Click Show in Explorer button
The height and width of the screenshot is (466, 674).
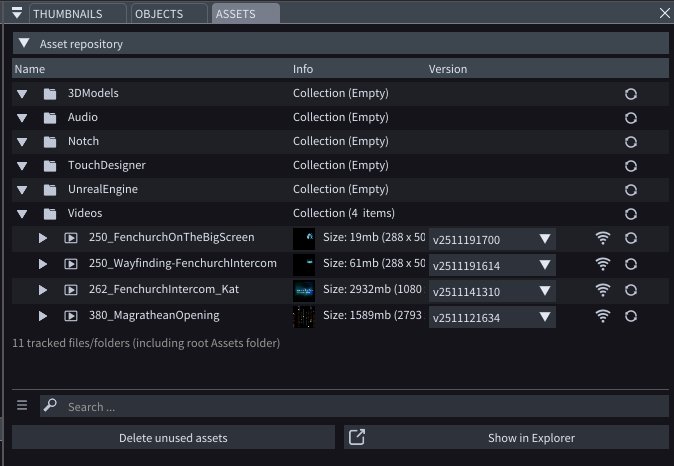[x=506, y=438]
